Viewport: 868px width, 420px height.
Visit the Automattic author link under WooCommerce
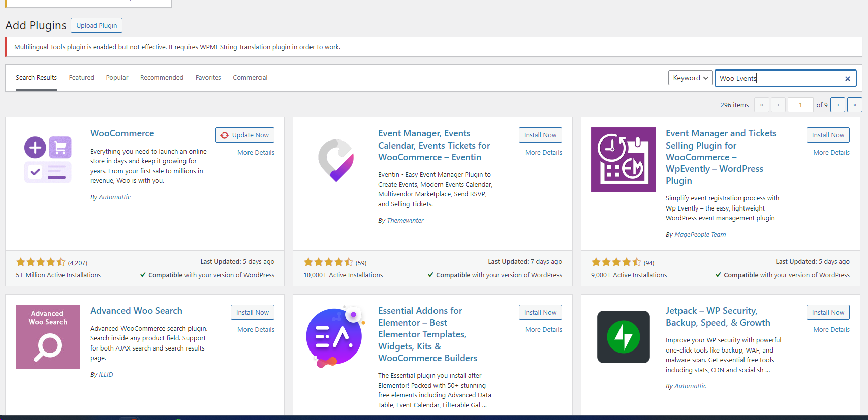(114, 197)
